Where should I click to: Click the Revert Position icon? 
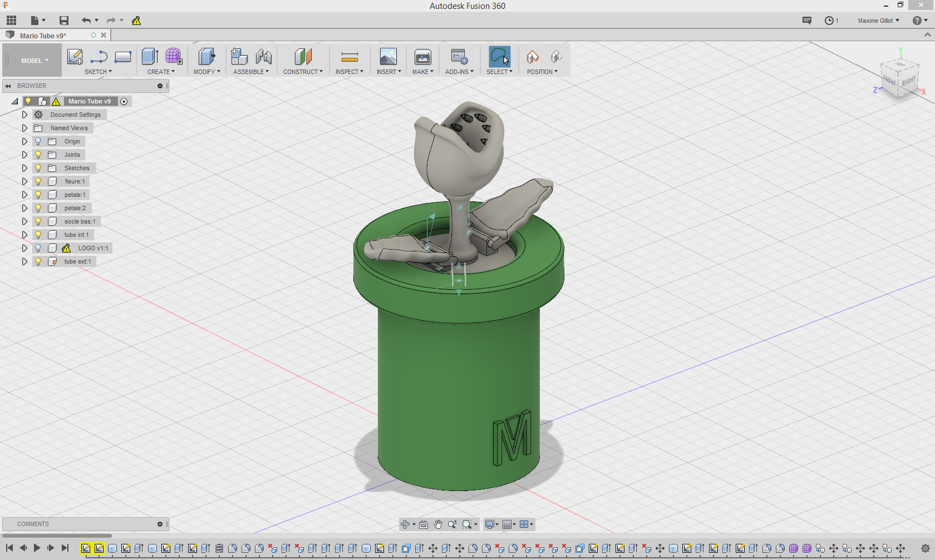pos(556,57)
